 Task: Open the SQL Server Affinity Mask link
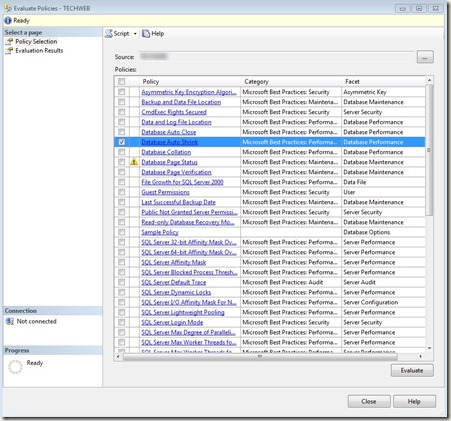(x=174, y=262)
